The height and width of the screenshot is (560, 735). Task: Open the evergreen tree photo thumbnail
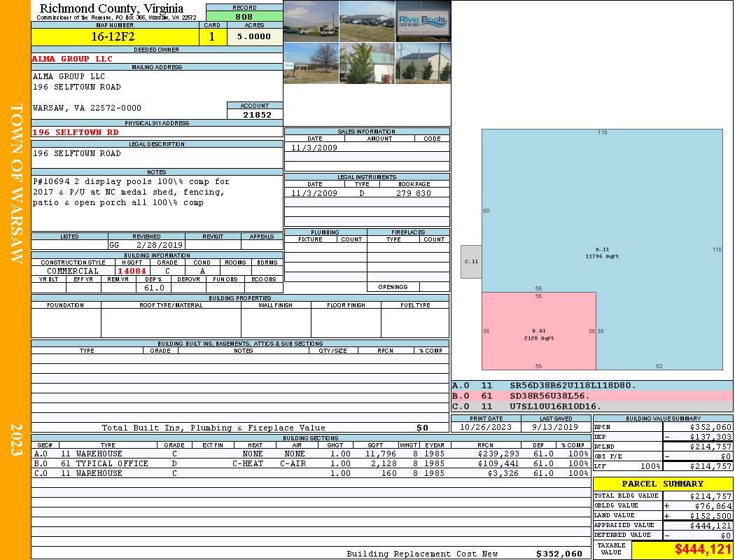click(x=367, y=63)
